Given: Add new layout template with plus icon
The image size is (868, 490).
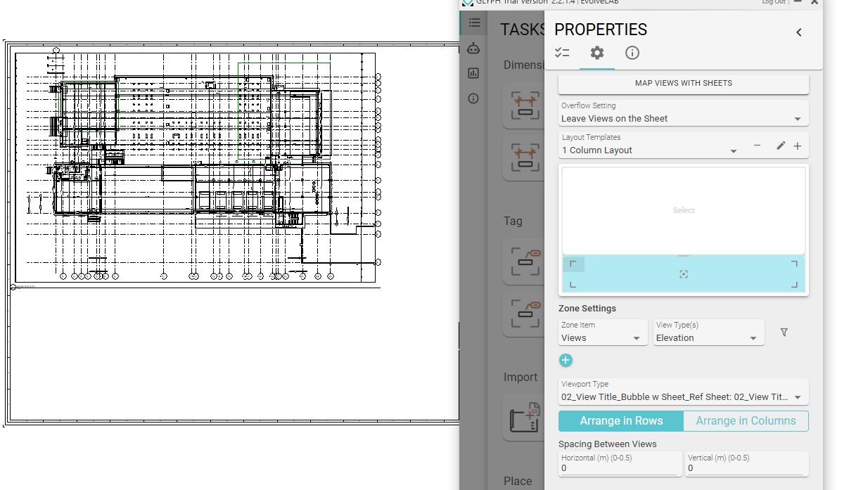Looking at the screenshot, I should 798,146.
